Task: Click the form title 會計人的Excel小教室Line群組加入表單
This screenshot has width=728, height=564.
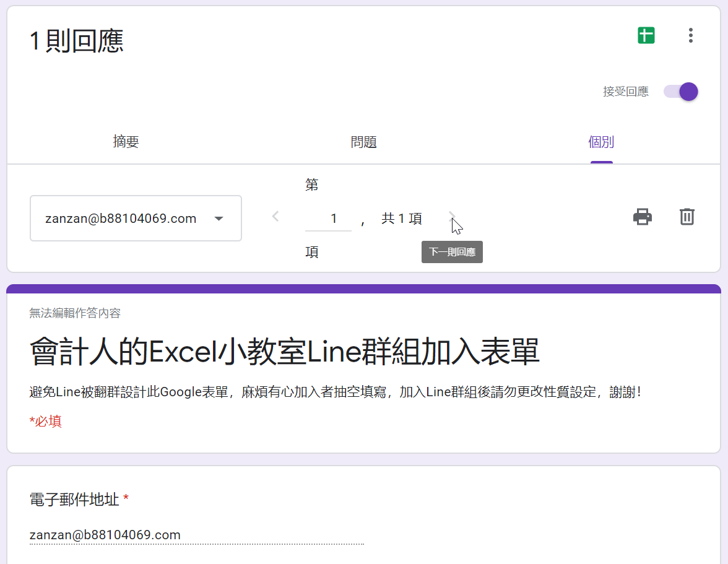Action: coord(284,352)
